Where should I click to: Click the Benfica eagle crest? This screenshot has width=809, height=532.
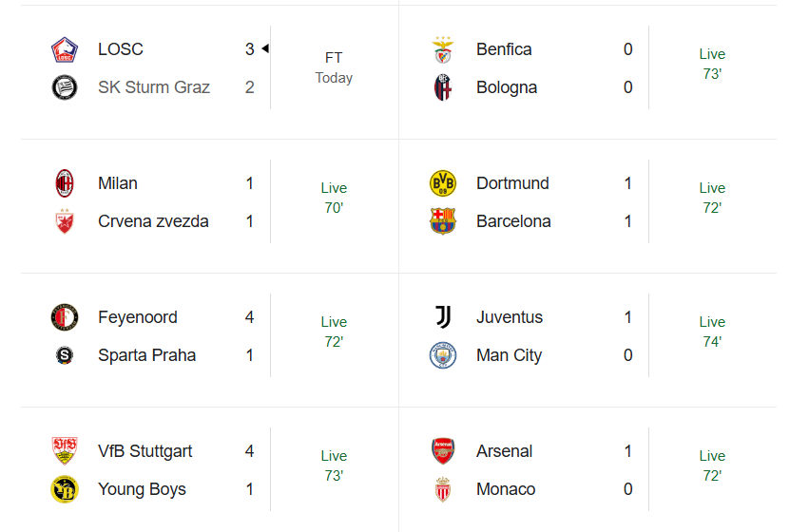[x=443, y=49]
